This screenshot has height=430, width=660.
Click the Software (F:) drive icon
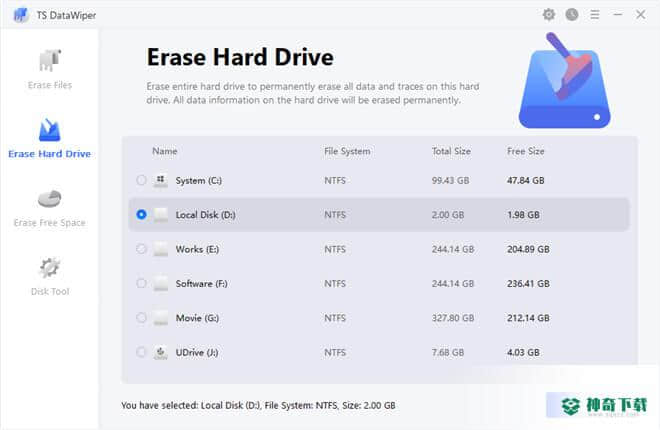[x=160, y=284]
